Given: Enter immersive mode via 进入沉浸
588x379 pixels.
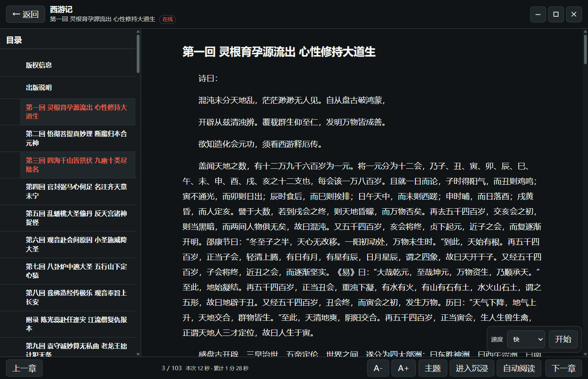Looking at the screenshot, I should 472,368.
